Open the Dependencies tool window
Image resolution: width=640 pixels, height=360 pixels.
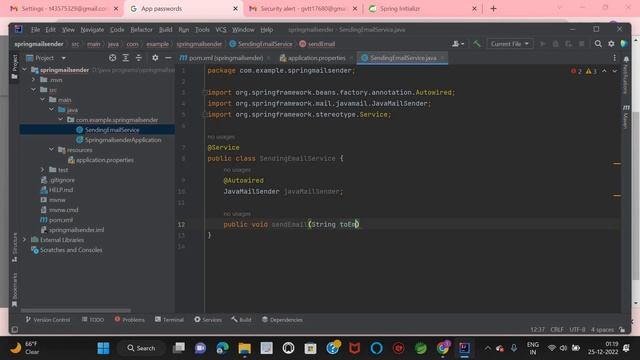pyautogui.click(x=282, y=320)
